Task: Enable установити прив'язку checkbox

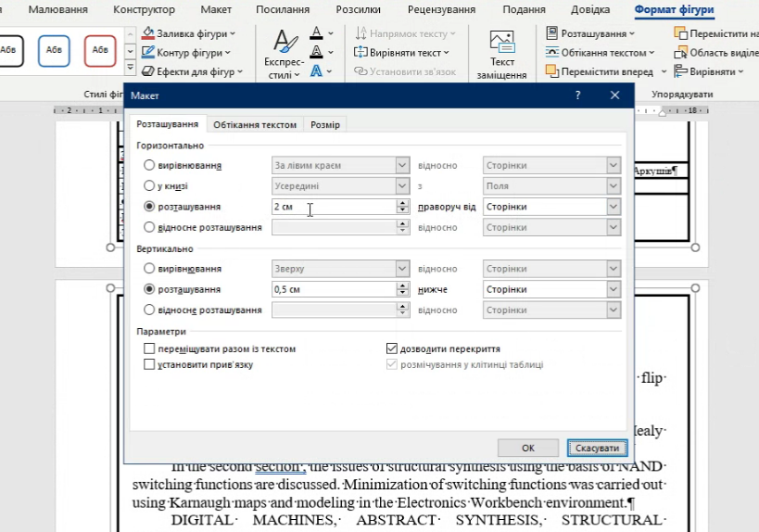Action: click(149, 364)
